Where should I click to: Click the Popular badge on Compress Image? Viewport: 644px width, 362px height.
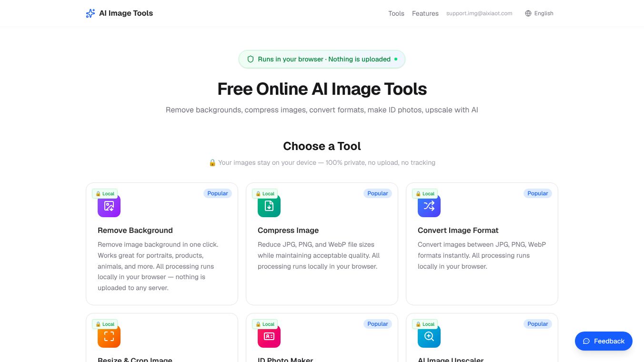tap(378, 193)
